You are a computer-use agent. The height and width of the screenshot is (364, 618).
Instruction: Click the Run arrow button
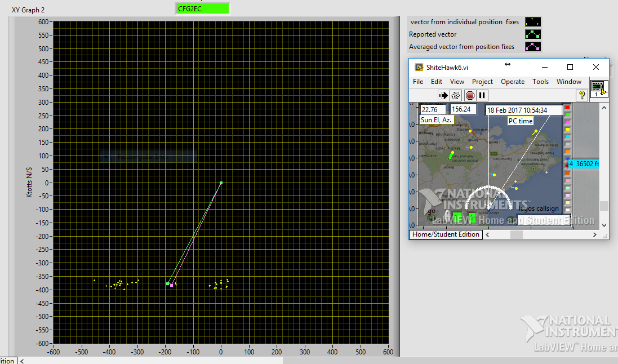coord(443,95)
